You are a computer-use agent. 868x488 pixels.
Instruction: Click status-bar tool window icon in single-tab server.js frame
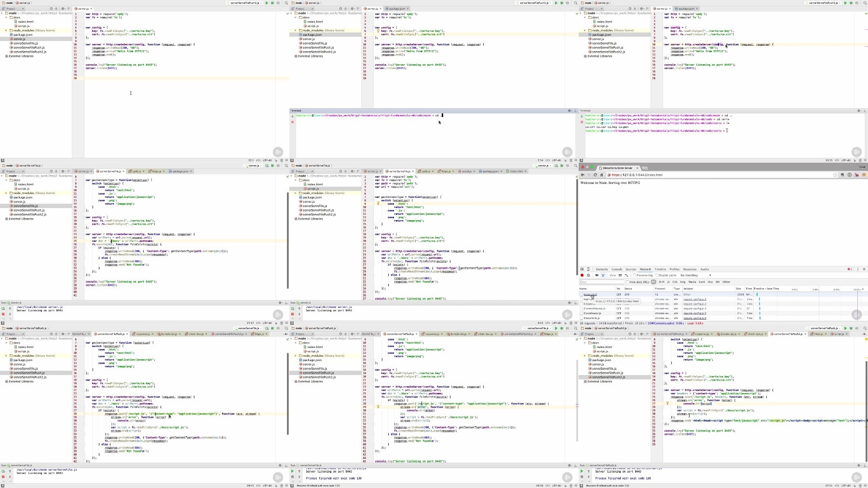click(3, 160)
